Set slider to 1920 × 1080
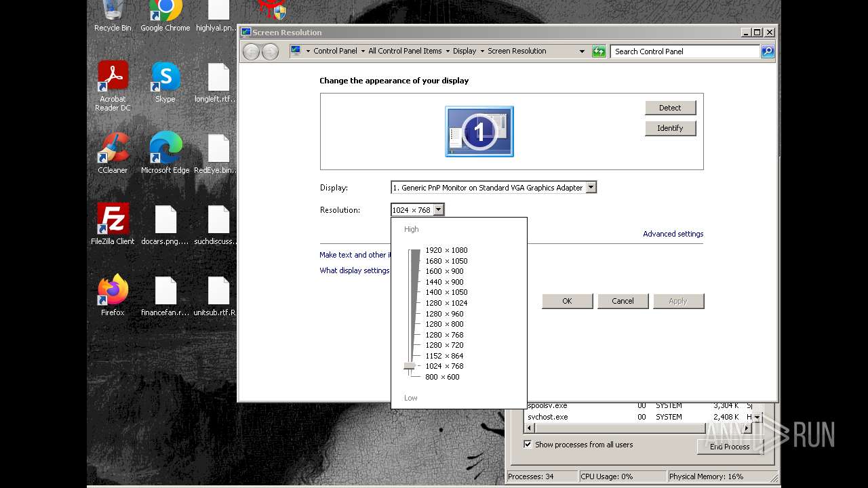Screen dimensions: 868x488 446,250
